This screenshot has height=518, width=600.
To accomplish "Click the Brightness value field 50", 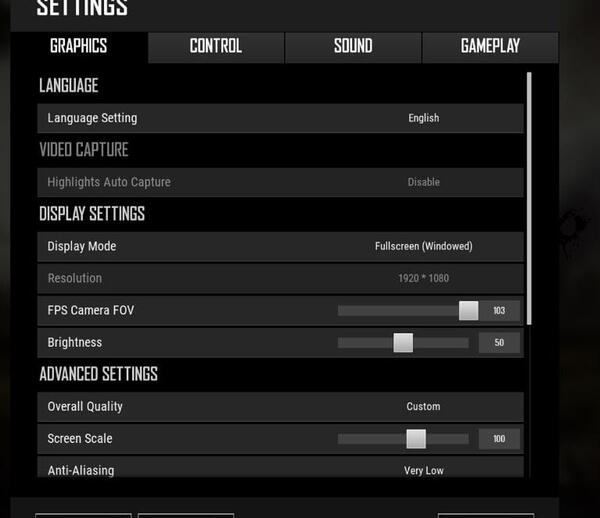I will (x=499, y=342).
